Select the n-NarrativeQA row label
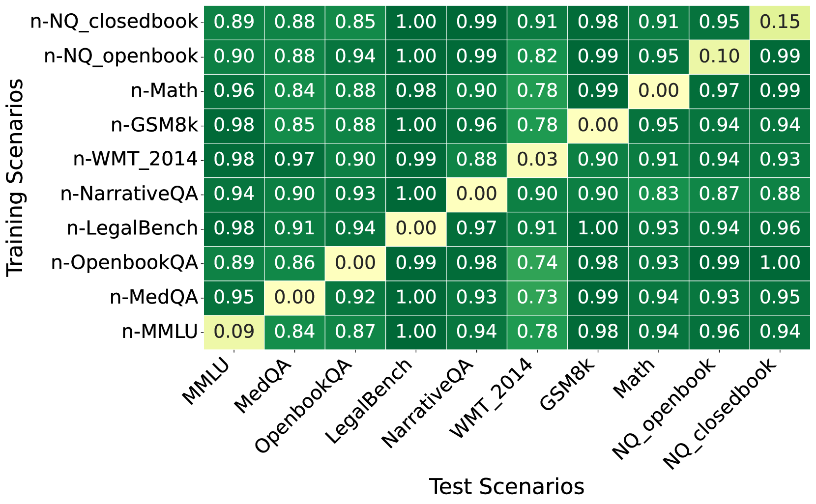Screen dimensions: 816x504 tap(129, 194)
